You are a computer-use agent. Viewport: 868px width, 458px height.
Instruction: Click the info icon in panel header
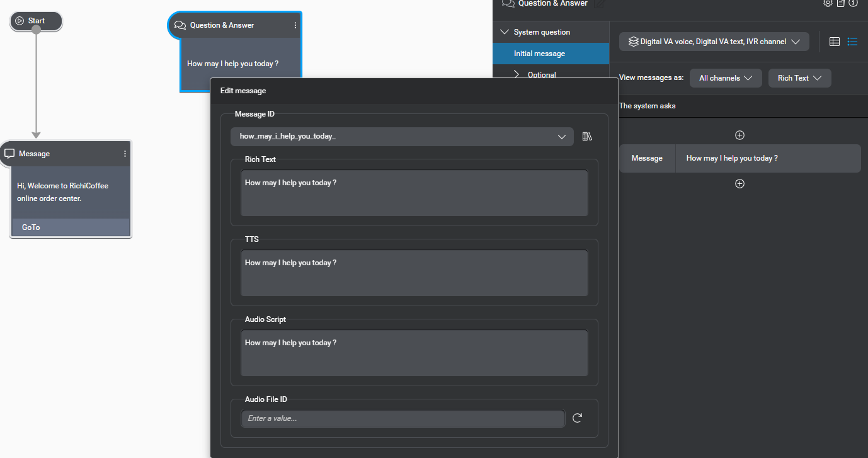pos(853,3)
